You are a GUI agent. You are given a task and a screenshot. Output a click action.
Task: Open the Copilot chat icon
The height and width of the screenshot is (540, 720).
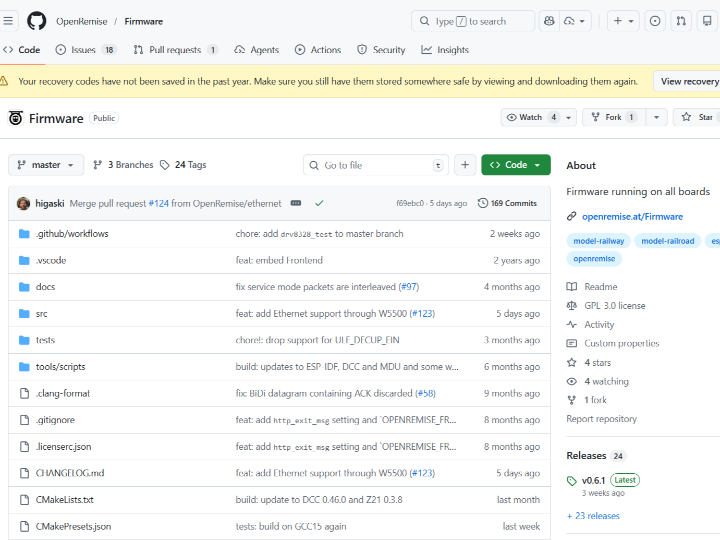[549, 21]
